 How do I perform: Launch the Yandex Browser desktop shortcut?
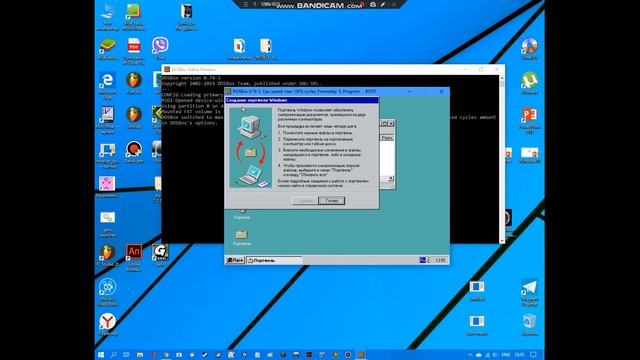[x=107, y=324]
